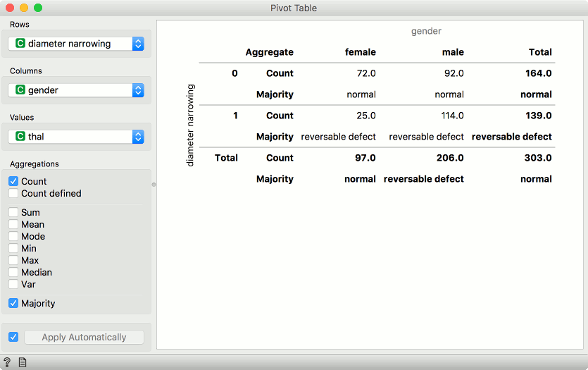Check the Mean aggregation option
The width and height of the screenshot is (588, 370).
click(x=13, y=224)
